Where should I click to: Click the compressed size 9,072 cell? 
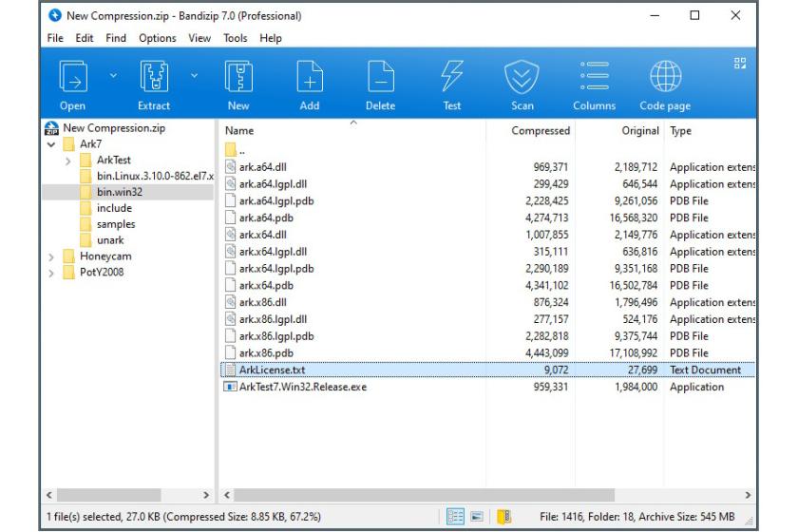pyautogui.click(x=557, y=370)
